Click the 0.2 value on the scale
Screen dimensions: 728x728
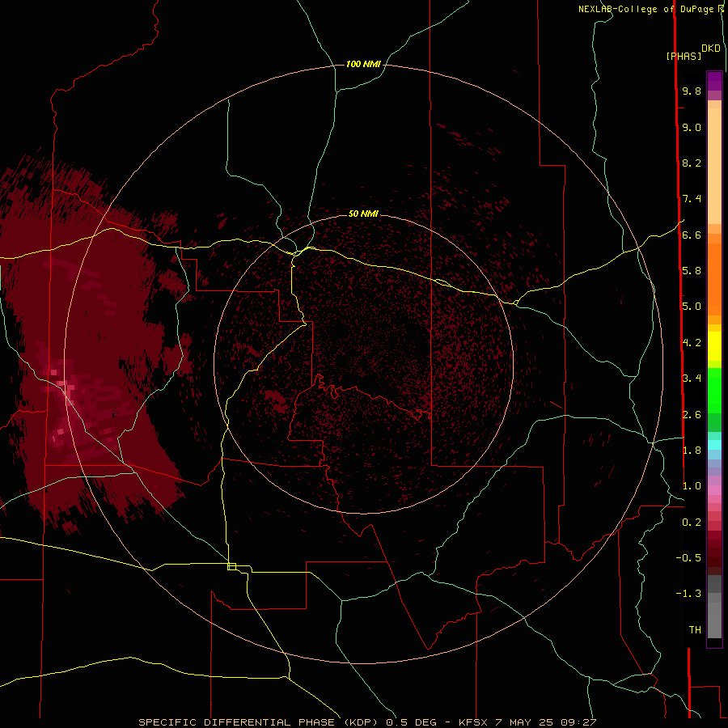tap(692, 523)
